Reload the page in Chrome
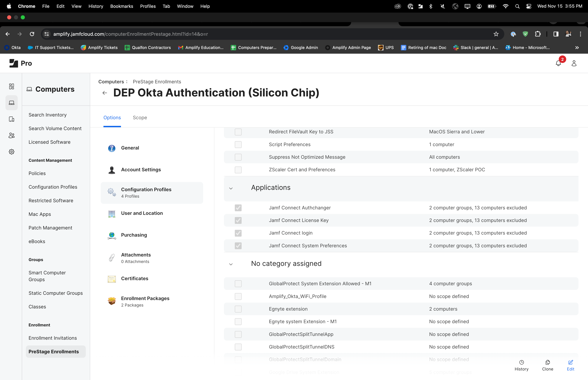588x380 pixels. [x=32, y=34]
